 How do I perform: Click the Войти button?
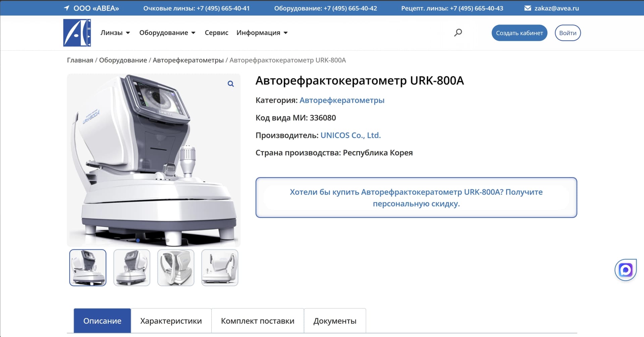pyautogui.click(x=568, y=33)
